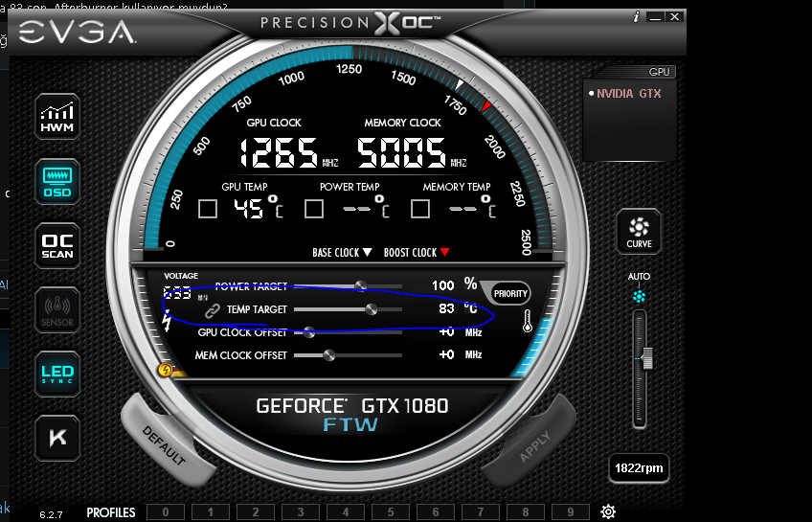Select profile slot 6
Screen dimensions: 812x522
click(x=436, y=512)
